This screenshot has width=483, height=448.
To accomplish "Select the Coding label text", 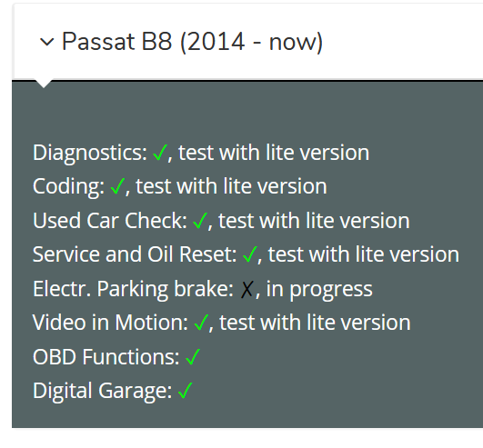I will (69, 187).
